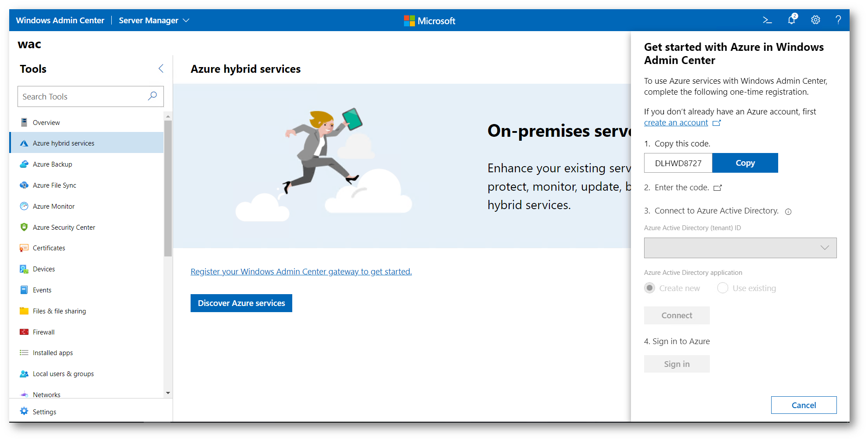Open Files & file sharing tool

pyautogui.click(x=87, y=311)
